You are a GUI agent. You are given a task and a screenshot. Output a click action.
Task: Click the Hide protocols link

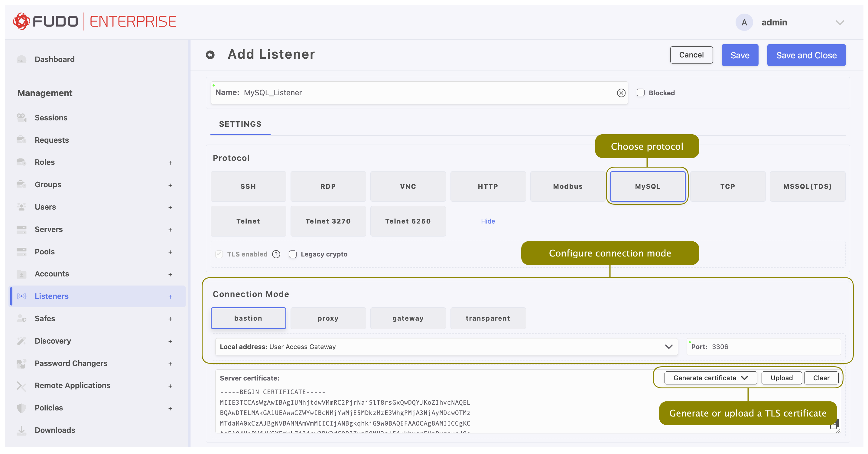(488, 221)
